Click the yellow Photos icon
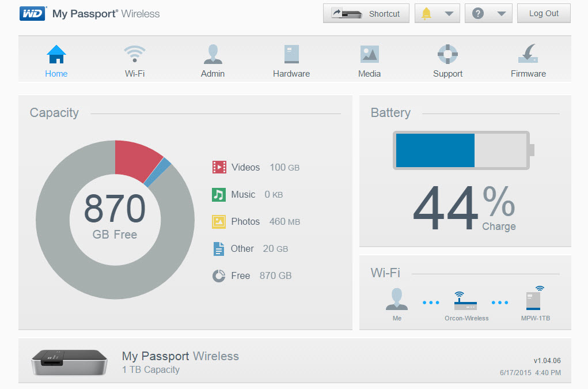This screenshot has height=389, width=588. (x=219, y=222)
